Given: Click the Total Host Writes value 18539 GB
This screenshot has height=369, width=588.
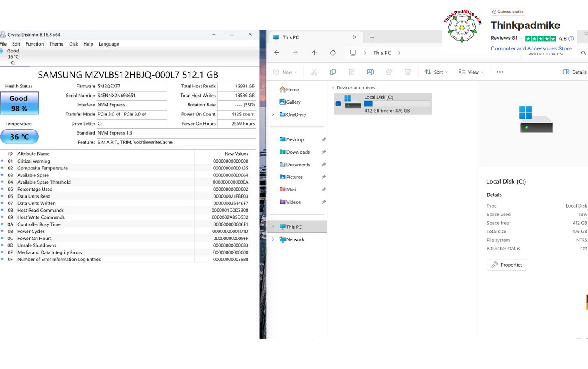Looking at the screenshot, I should (236, 96).
